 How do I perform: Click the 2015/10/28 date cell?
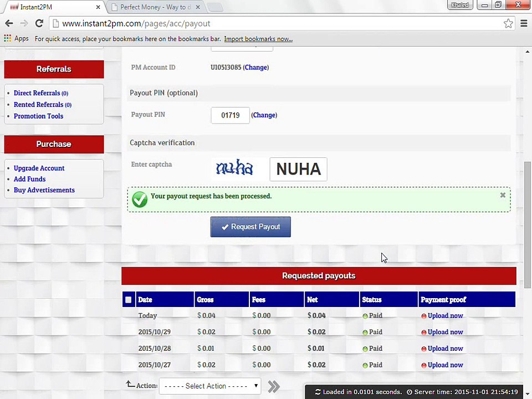[x=155, y=349]
